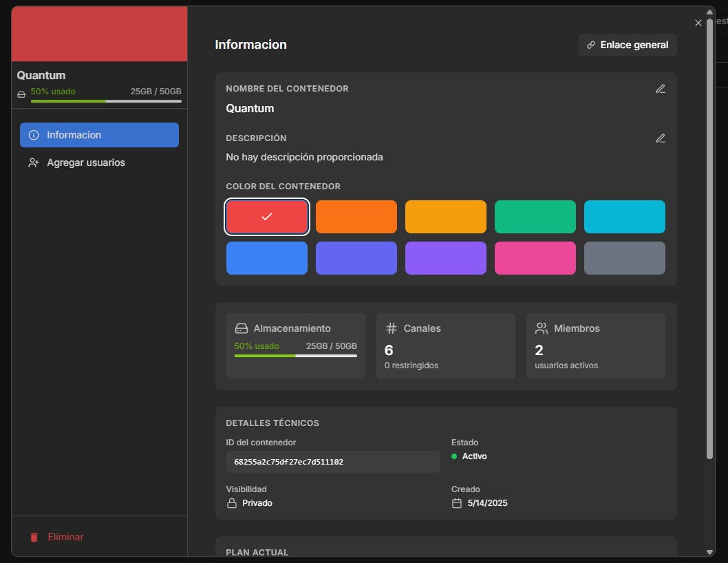728x563 pixels.
Task: Open the Agregar usuarios sidebar tab
Action: 99,162
